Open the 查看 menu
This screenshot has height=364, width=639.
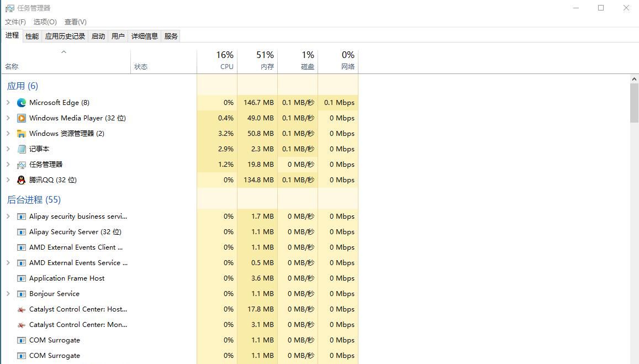click(76, 22)
